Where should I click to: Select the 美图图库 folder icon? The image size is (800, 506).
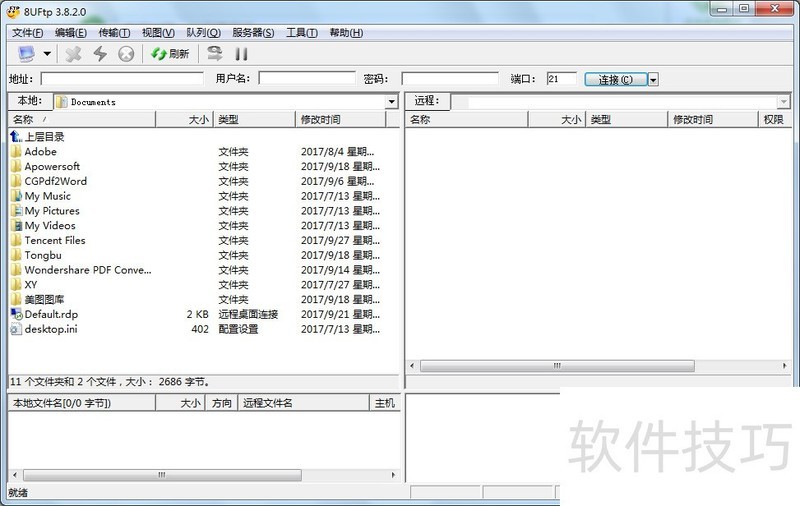(16, 299)
